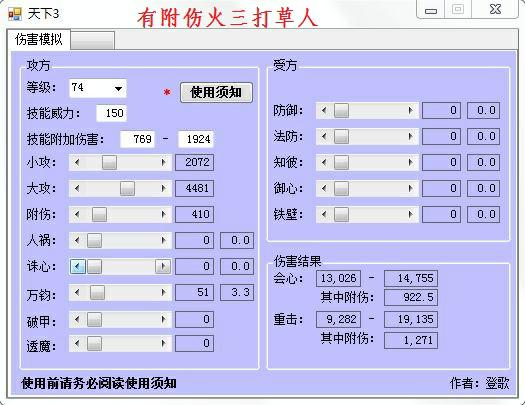Decrease 御心 with its left arrow
Viewport: 525px width, 405px height.
324,188
